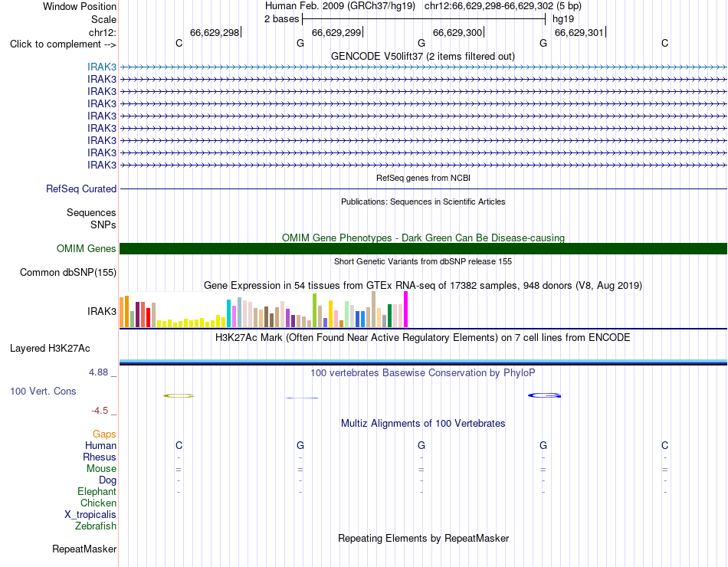
Task: Open '100 vertebrates Basewise Conservation by PhyloP' title
Action: click(x=423, y=373)
